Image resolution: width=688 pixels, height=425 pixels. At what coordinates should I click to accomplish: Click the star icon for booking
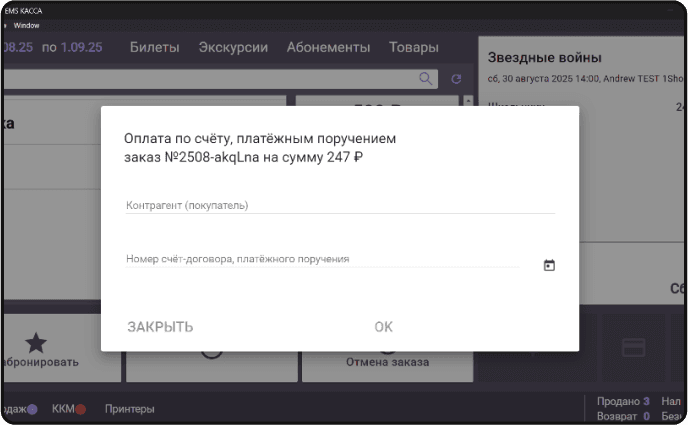click(36, 343)
